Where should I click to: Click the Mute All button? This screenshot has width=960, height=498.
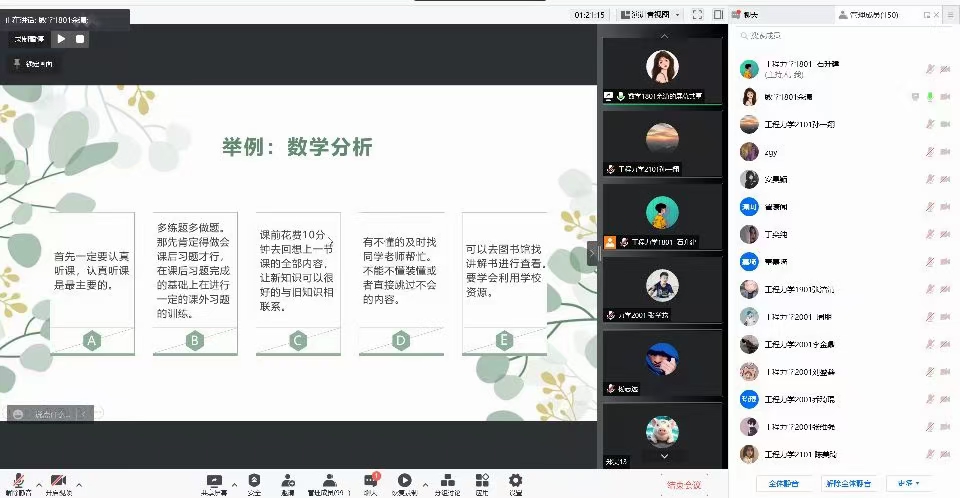tap(783, 483)
